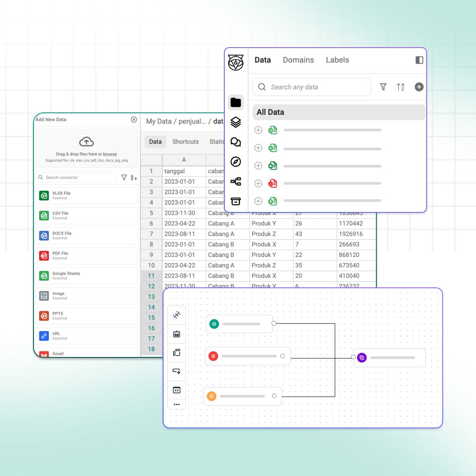
Task: Click the A-Z sort icon in data panel
Action: coord(400,87)
